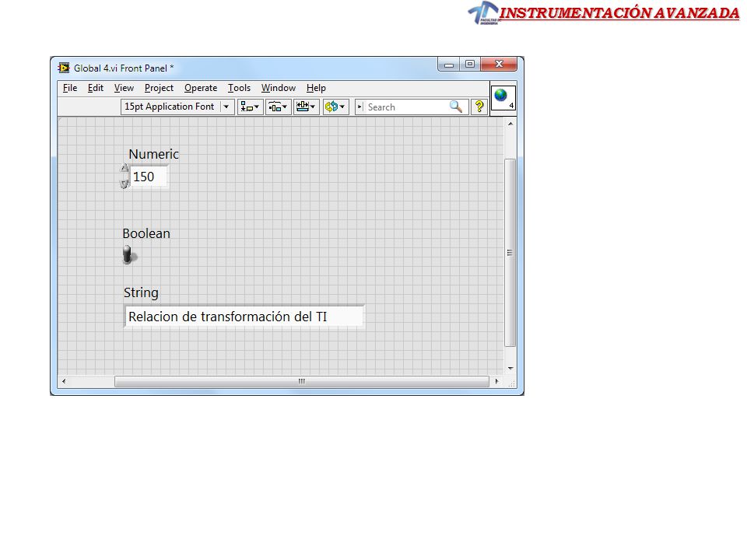
Task: Click the horizontal scrollbar left arrow
Action: coord(64,381)
